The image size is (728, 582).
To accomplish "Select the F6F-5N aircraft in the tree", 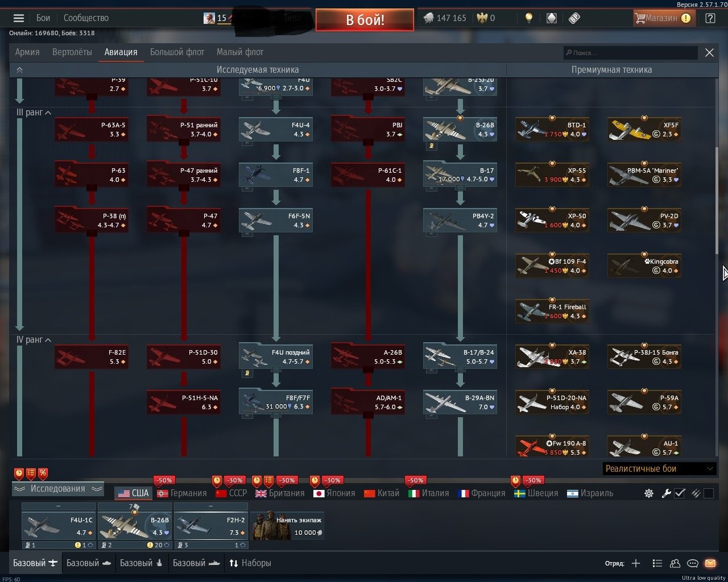I will pos(276,221).
